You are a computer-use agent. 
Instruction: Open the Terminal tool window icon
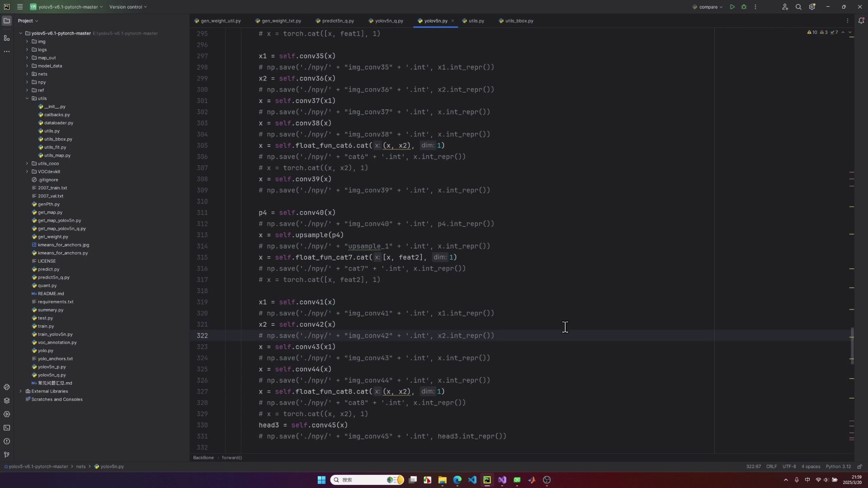6,428
